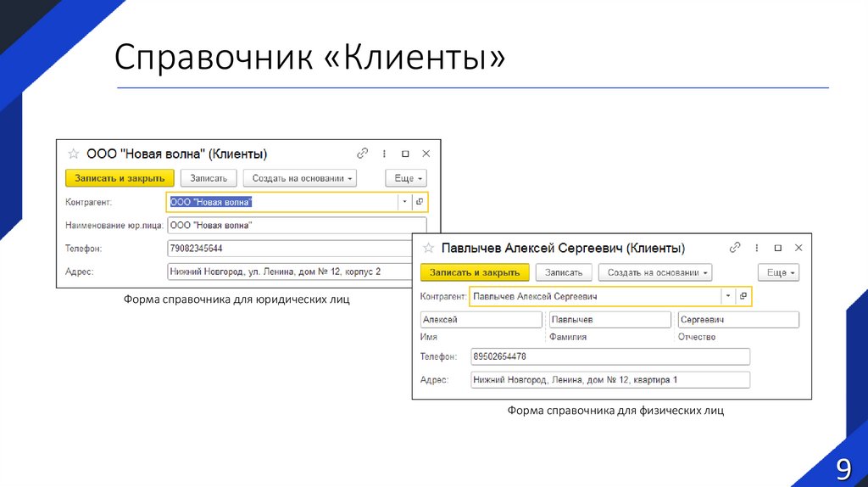Open Павлычев Контрагент record icon
868x487 pixels.
tap(743, 296)
